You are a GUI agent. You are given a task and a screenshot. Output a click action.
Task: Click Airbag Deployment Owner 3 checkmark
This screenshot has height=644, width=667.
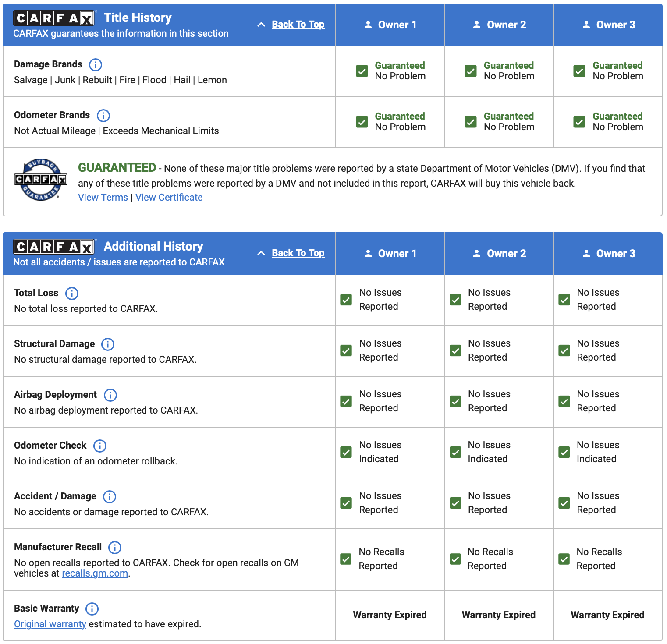pyautogui.click(x=564, y=401)
